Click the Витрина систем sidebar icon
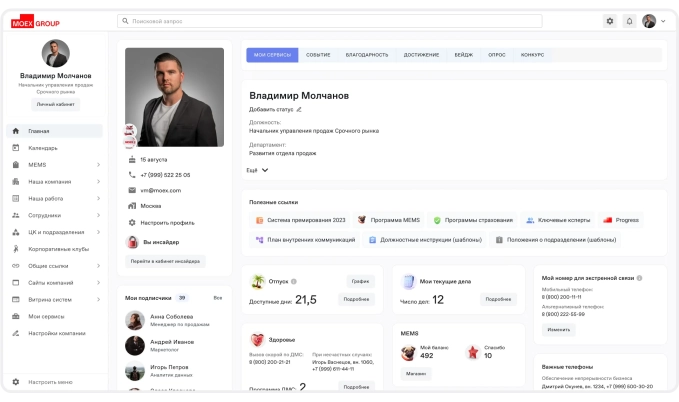 [16, 299]
